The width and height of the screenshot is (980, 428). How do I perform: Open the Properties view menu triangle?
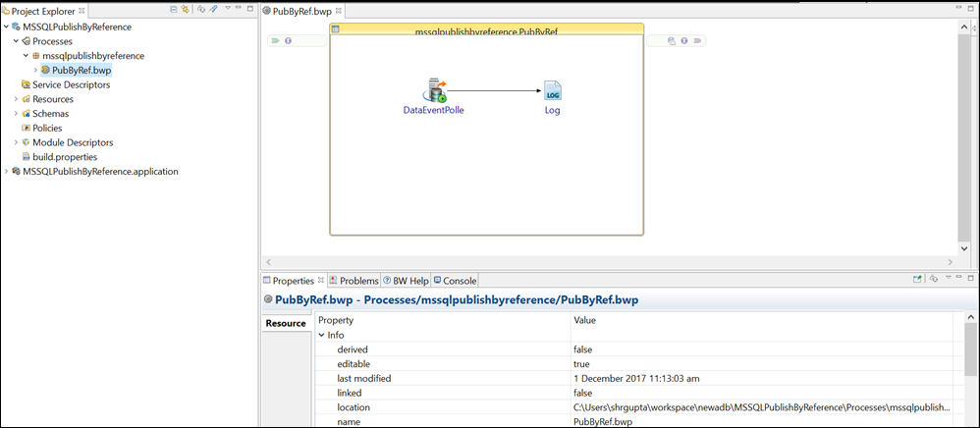[949, 278]
